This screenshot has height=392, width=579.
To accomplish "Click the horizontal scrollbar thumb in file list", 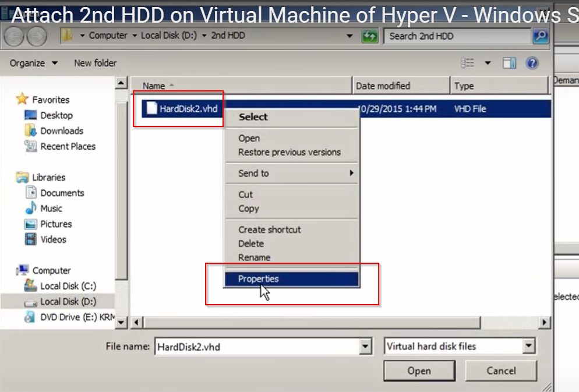I will (x=312, y=322).
